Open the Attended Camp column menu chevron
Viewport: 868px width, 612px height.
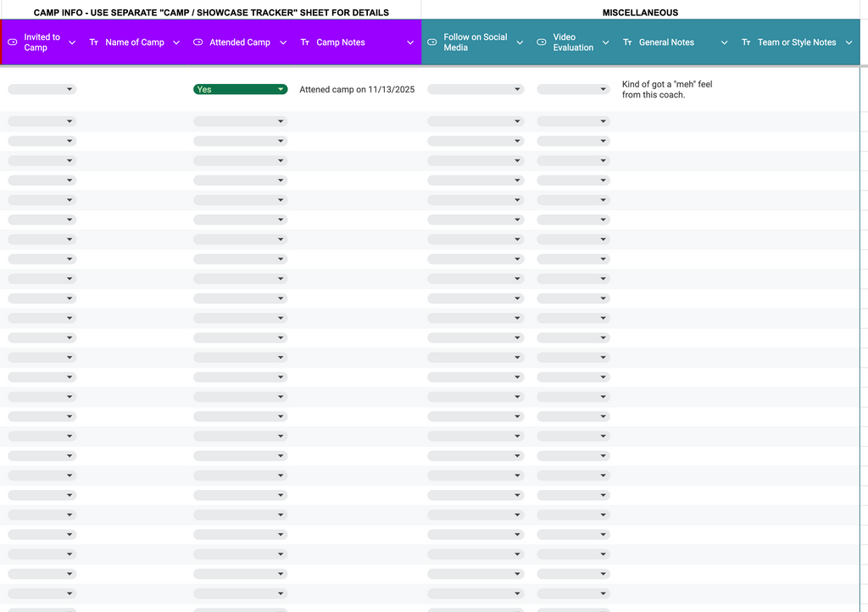[x=283, y=42]
